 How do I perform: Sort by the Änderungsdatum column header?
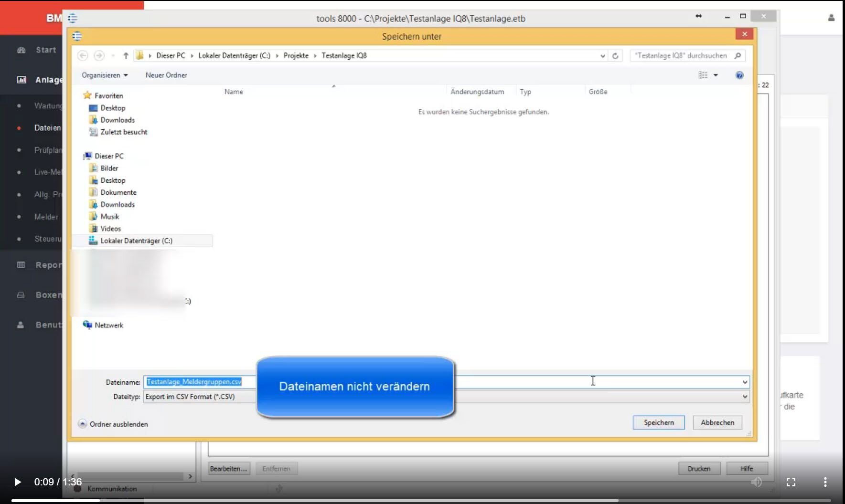477,92
